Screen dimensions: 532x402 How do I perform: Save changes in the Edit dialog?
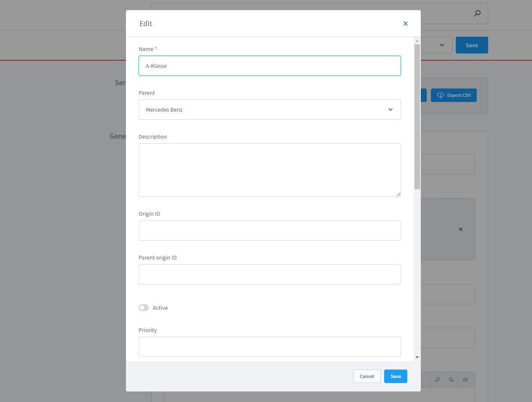[396, 376]
